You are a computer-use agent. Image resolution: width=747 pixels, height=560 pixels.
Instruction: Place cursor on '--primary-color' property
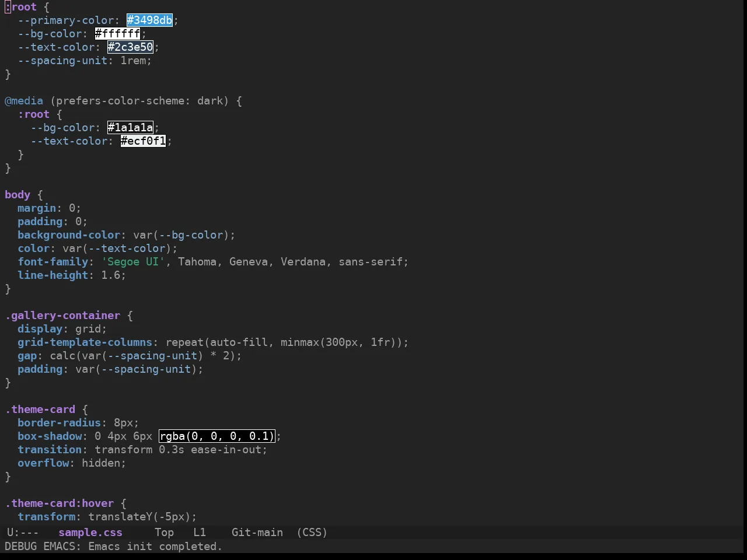[x=66, y=20]
